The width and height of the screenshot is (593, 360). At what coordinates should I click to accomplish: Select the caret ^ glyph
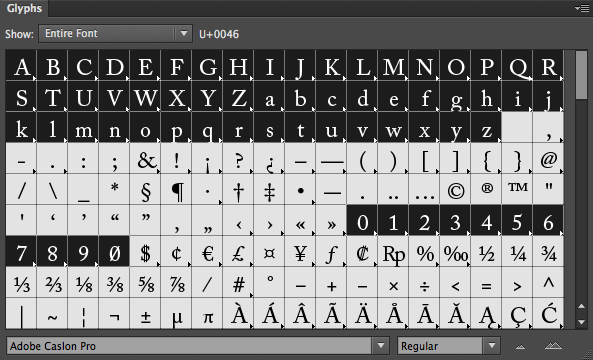click(548, 283)
